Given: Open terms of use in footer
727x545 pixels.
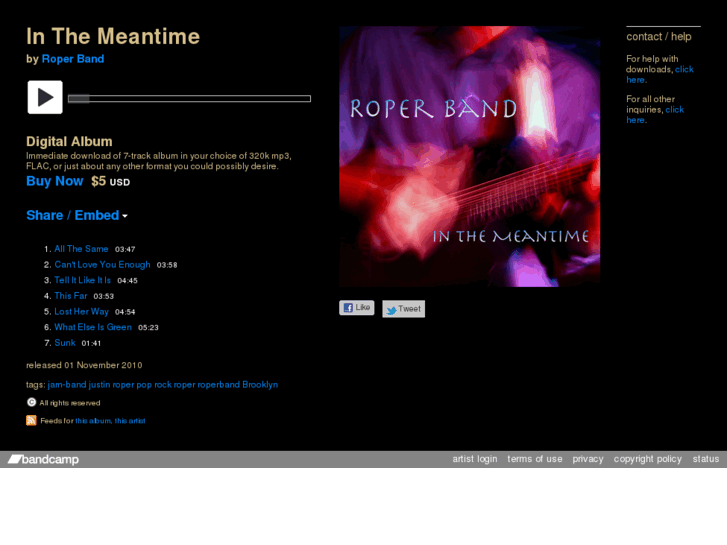Looking at the screenshot, I should pyautogui.click(x=535, y=459).
